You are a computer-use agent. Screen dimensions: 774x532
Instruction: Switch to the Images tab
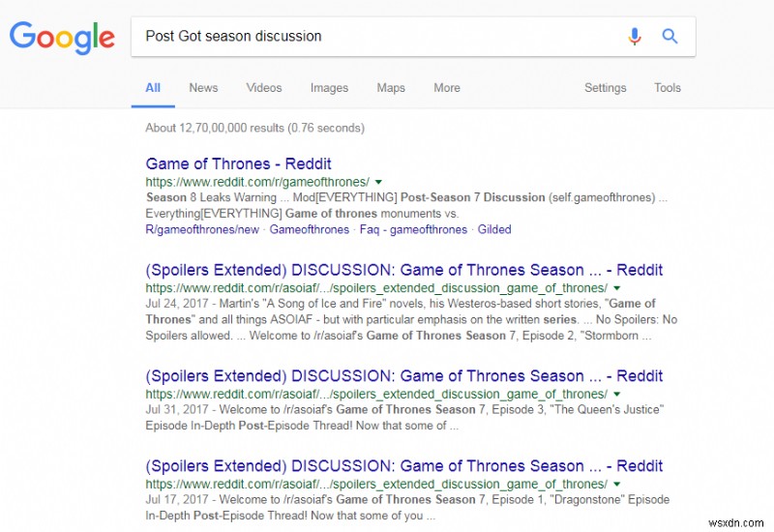[x=329, y=88]
